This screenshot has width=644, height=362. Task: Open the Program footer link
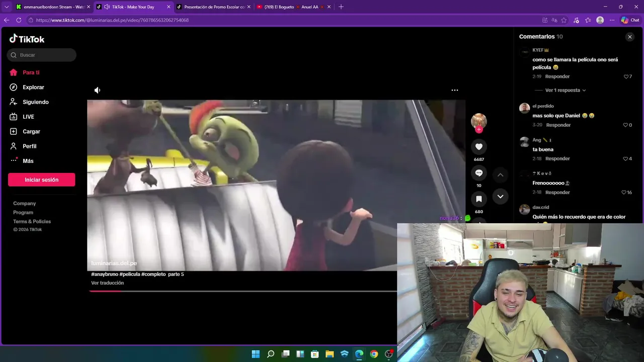pyautogui.click(x=23, y=213)
